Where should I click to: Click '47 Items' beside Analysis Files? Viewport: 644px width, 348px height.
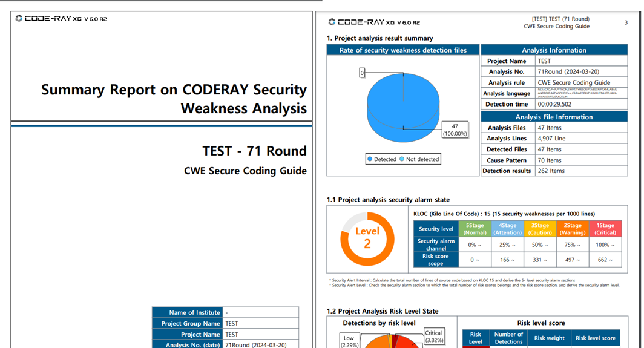tap(550, 128)
